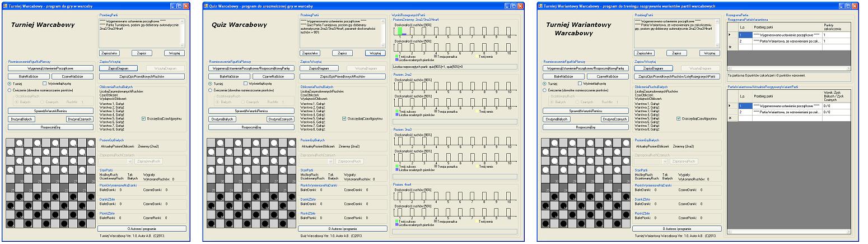868x244 pixels.
Task: Open move suggestion dropdown in Turniej Wariantowy window
Action: pos(665,161)
